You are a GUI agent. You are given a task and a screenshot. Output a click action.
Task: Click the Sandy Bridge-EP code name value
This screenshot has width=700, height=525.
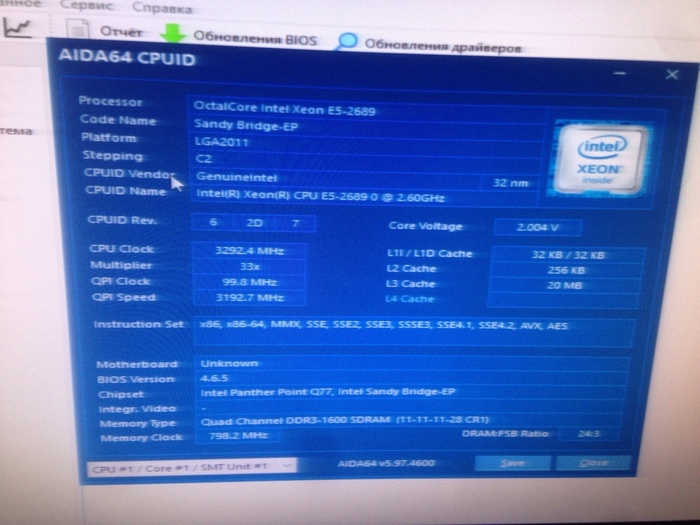tap(246, 125)
